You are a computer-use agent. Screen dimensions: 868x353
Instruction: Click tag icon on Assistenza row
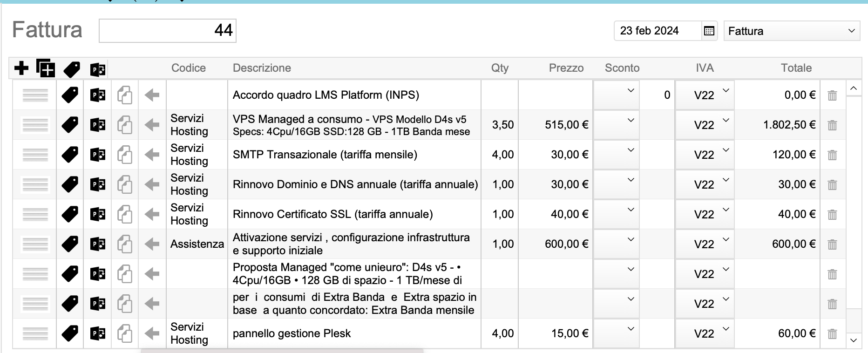70,244
